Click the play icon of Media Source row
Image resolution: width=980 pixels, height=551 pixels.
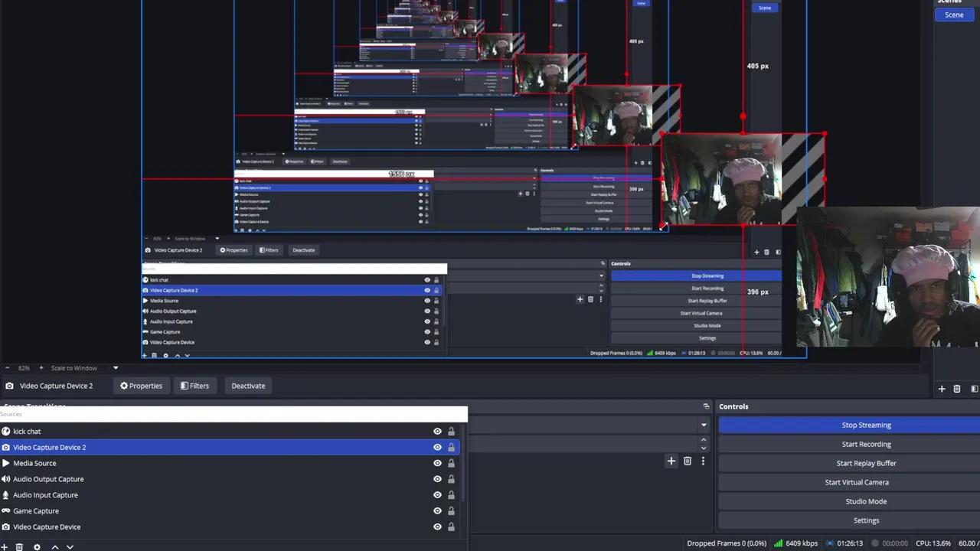click(x=6, y=463)
